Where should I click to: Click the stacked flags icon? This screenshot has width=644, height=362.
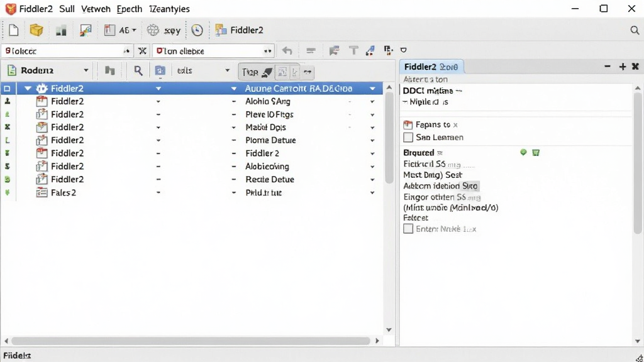335,50
